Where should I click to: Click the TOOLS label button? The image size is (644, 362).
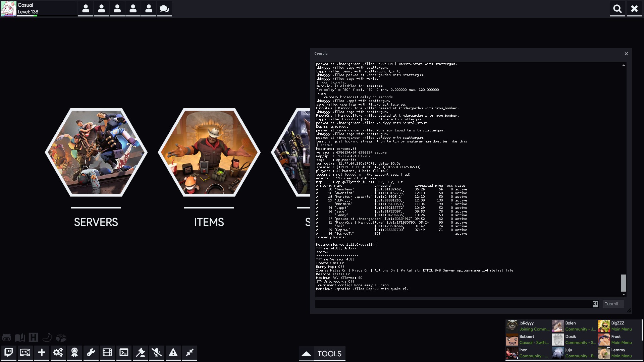329,354
